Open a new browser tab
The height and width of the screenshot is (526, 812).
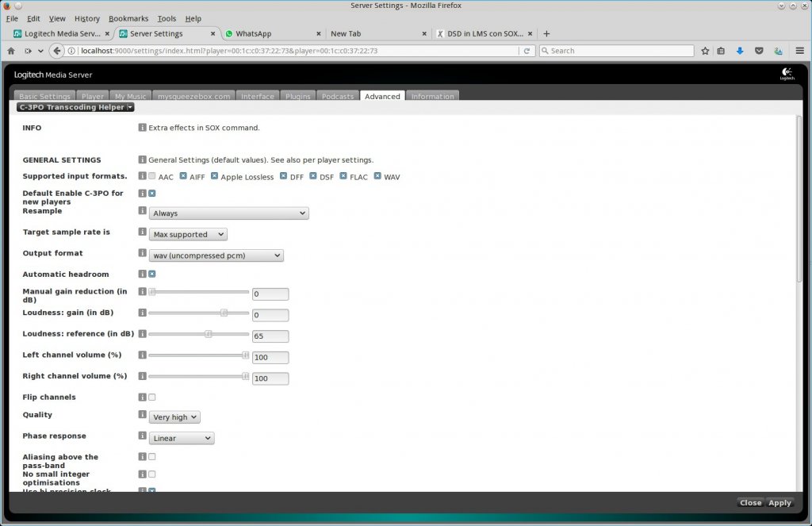point(546,33)
